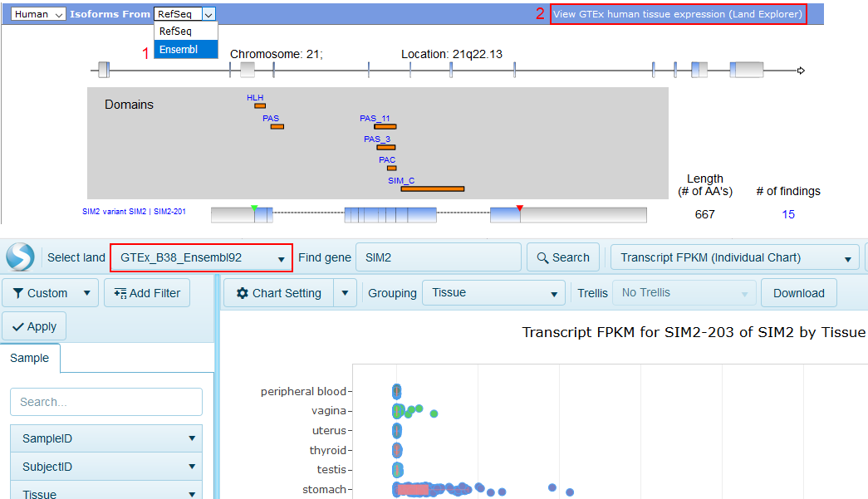Viewport: 868px width, 499px height.
Task: Click the green triangle start marker on transcript
Action: [254, 208]
